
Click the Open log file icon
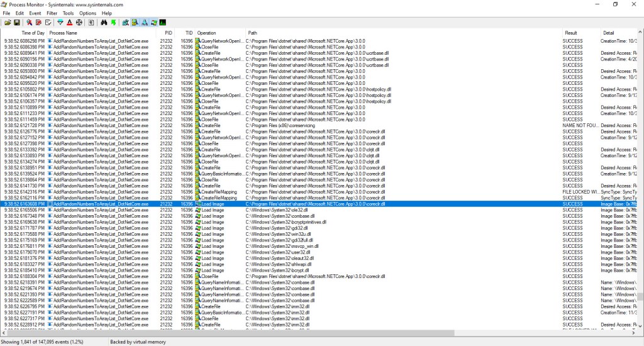(8, 23)
